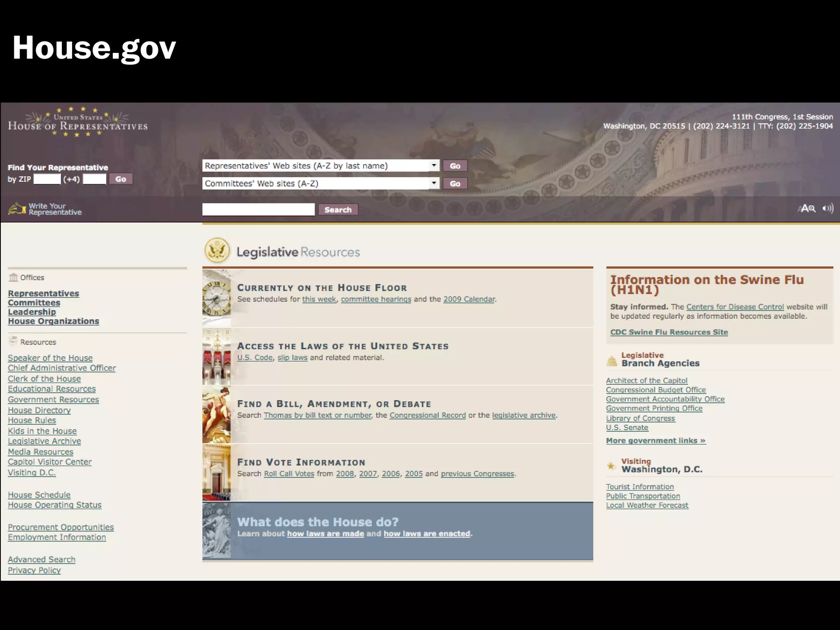The width and height of the screenshot is (840, 630).
Task: Click Thomas by bill text or number
Action: click(x=318, y=415)
